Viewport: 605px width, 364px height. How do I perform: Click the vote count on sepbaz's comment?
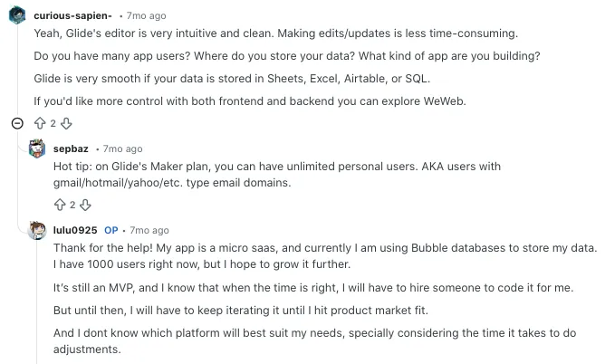click(73, 204)
